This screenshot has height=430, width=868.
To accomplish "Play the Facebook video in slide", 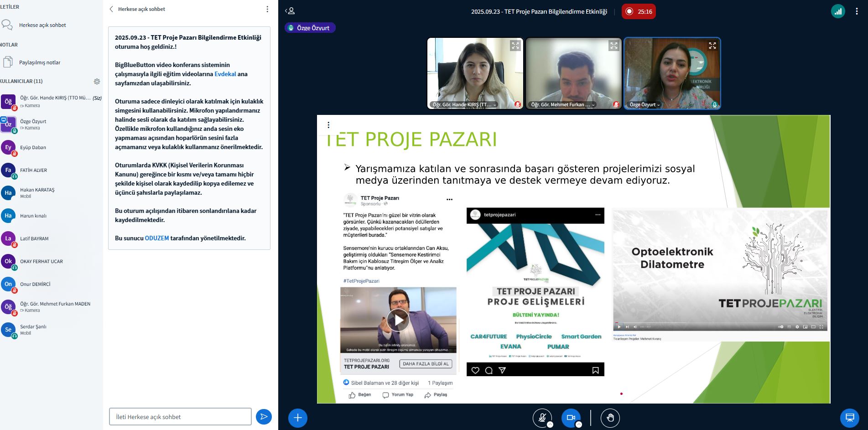I will (x=398, y=320).
